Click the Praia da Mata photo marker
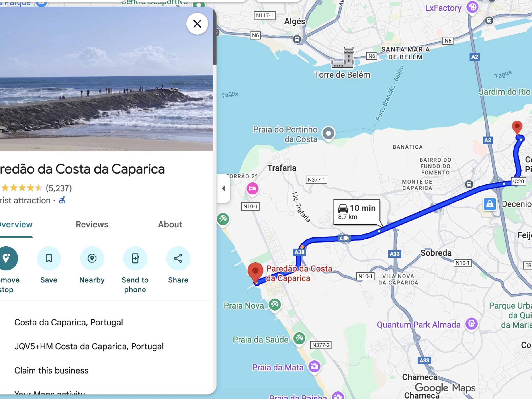 coord(314,367)
